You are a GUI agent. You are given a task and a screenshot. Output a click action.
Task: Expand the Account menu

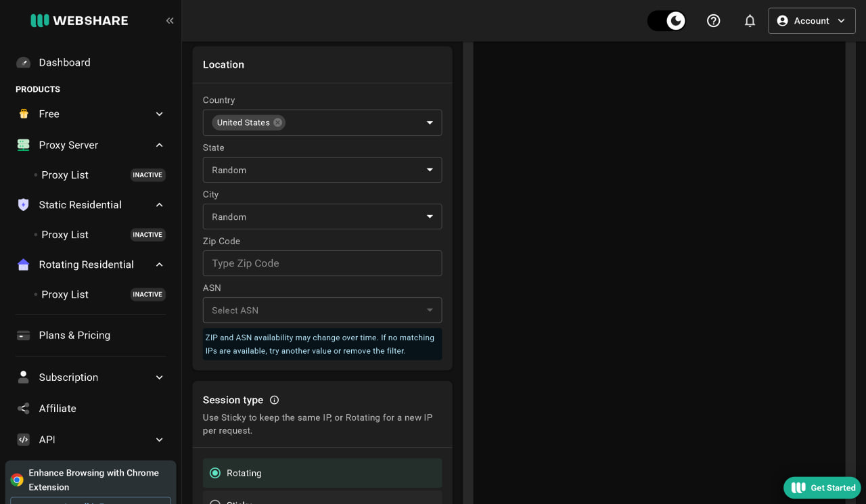812,20
